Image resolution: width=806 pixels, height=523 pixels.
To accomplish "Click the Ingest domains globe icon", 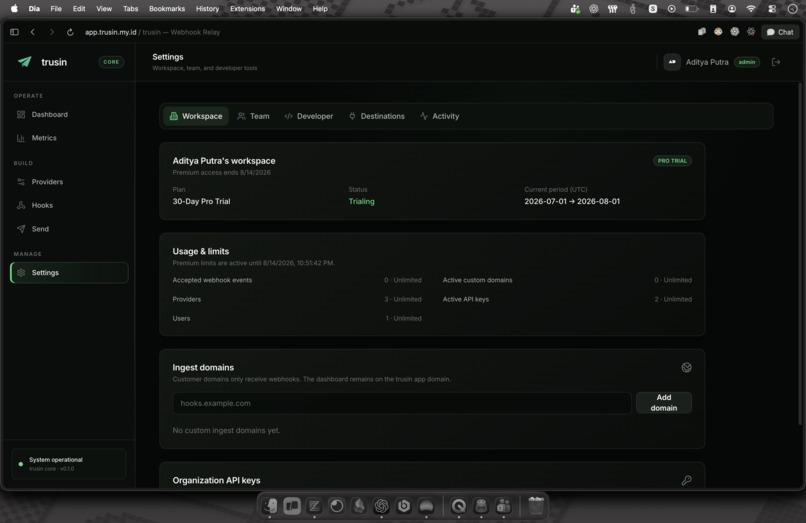I will [x=686, y=367].
